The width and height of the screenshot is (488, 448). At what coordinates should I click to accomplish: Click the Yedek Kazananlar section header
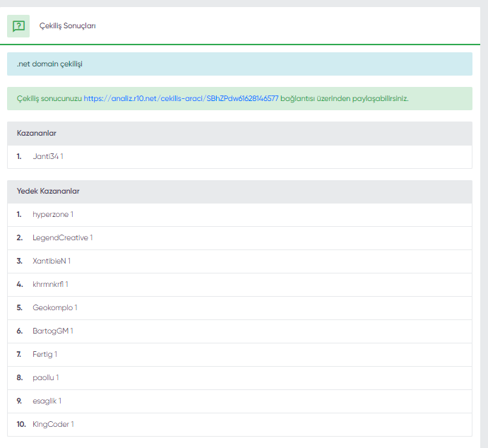[239, 191]
